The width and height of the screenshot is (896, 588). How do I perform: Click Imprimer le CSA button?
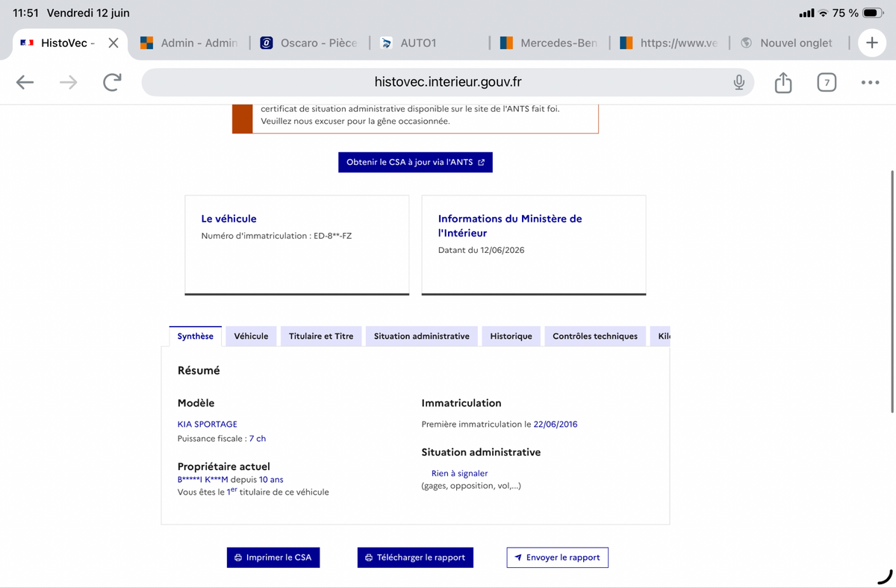[x=273, y=557]
